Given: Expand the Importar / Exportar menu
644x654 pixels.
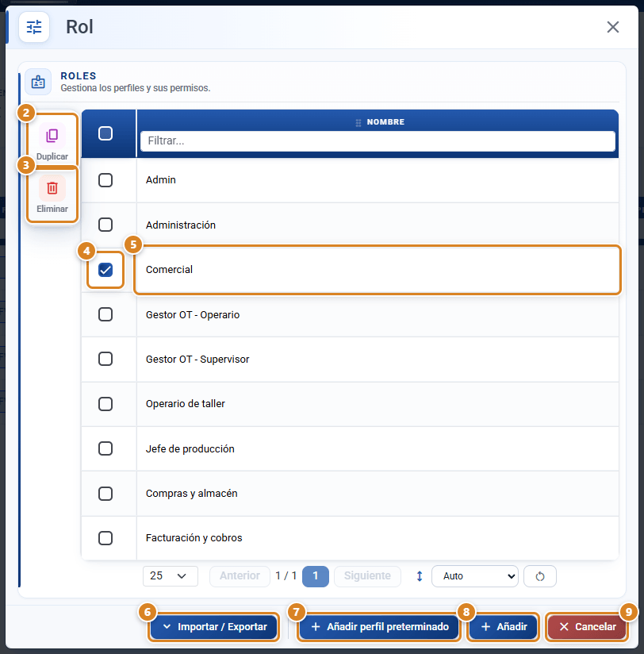Looking at the screenshot, I should coord(214,626).
